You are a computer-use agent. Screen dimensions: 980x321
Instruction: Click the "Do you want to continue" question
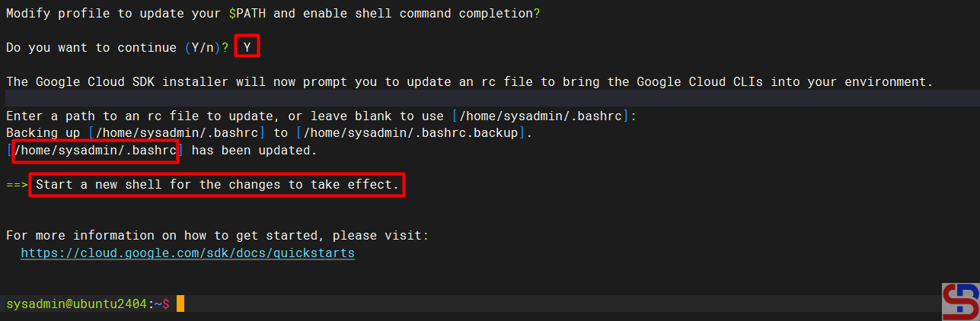tap(91, 47)
